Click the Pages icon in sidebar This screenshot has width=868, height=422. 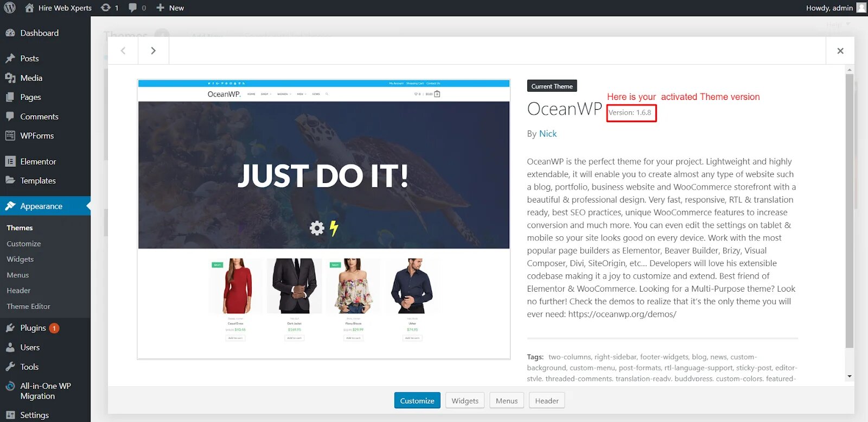10,97
